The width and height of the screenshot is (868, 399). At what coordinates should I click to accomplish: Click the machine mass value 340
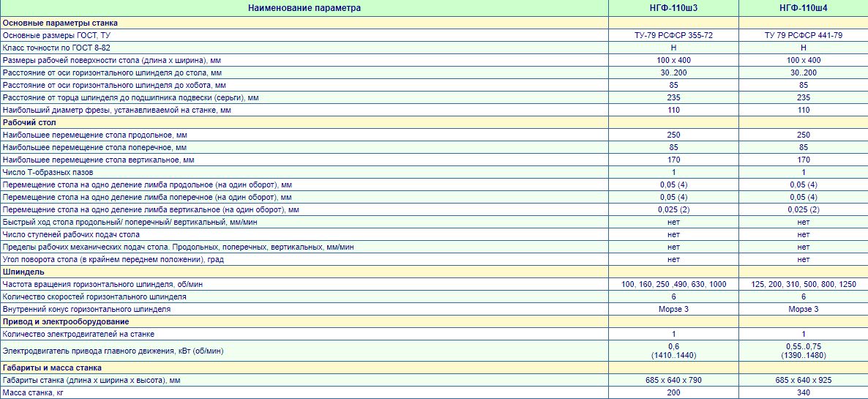(x=804, y=392)
